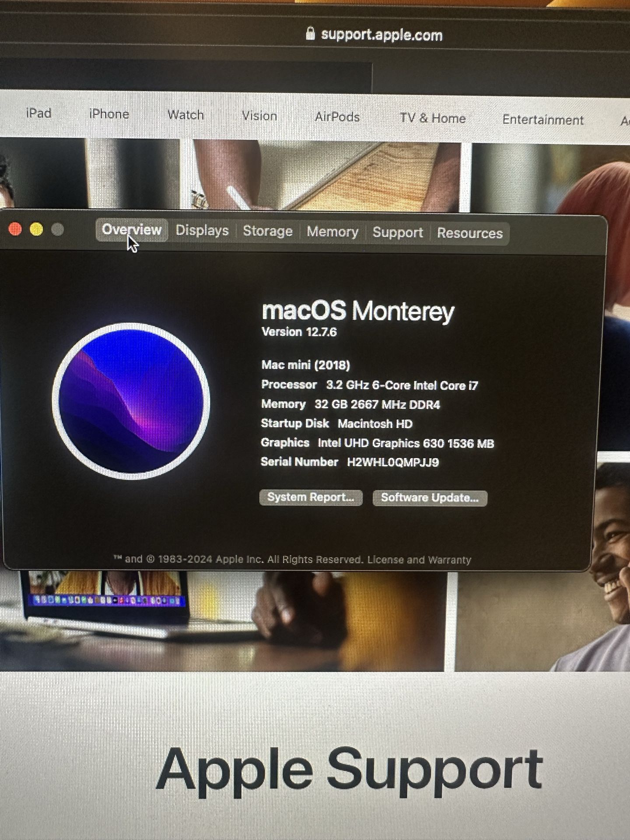Select TV & Home in the navigation
This screenshot has width=630, height=840.
click(432, 118)
